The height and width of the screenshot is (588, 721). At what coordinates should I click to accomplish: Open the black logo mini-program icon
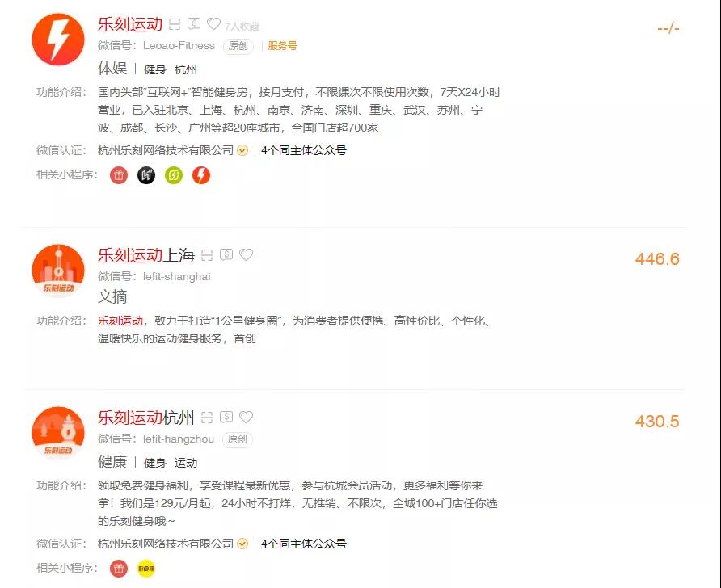click(x=146, y=175)
